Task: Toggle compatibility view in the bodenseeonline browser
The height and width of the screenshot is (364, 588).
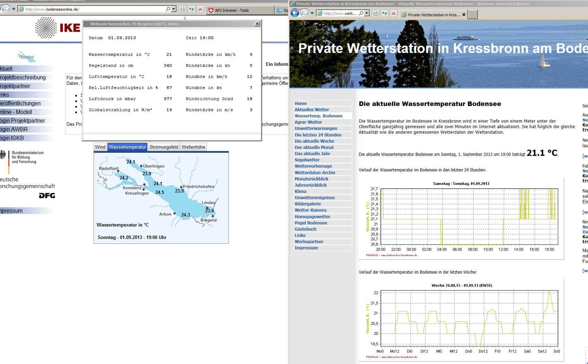Action: tap(182, 9)
